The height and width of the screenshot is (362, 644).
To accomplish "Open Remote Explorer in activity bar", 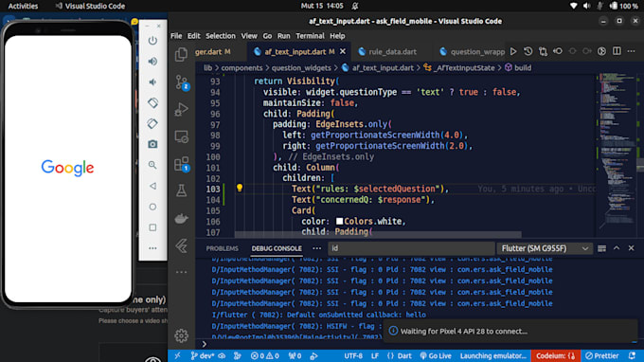I will tap(181, 136).
